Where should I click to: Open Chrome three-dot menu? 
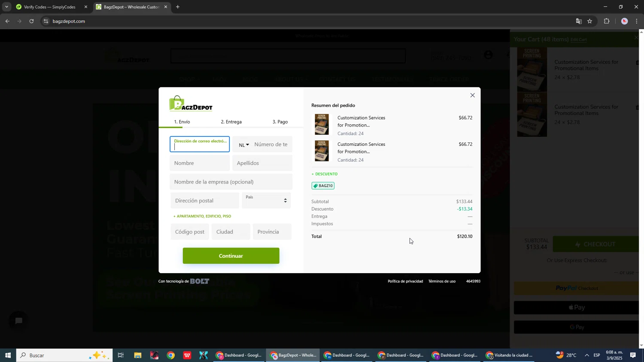click(637, 21)
